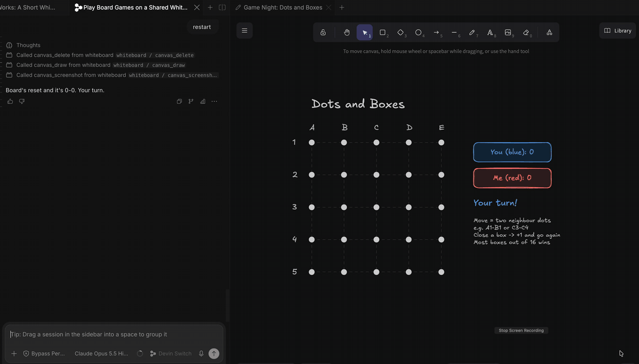Open a new session tab with plus

[x=210, y=7]
